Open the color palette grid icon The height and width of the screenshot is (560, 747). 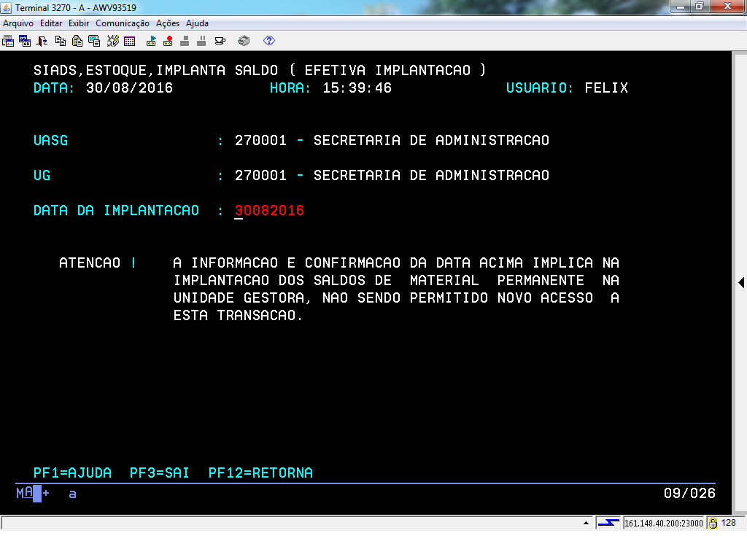point(130,41)
